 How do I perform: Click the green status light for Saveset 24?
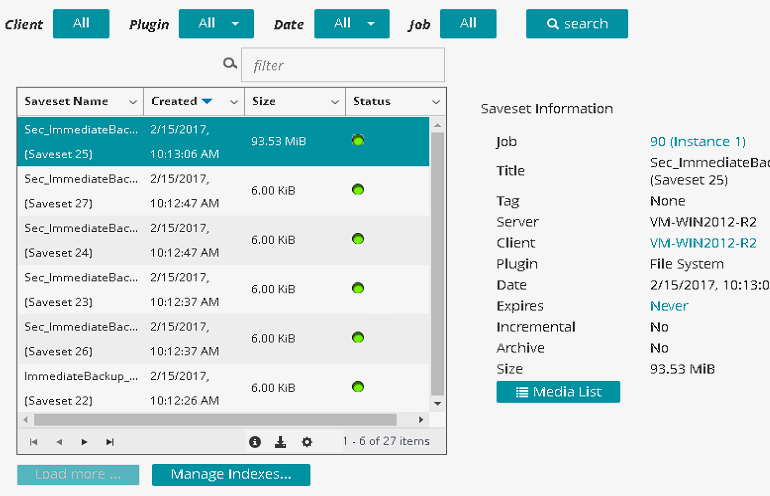[x=358, y=239]
